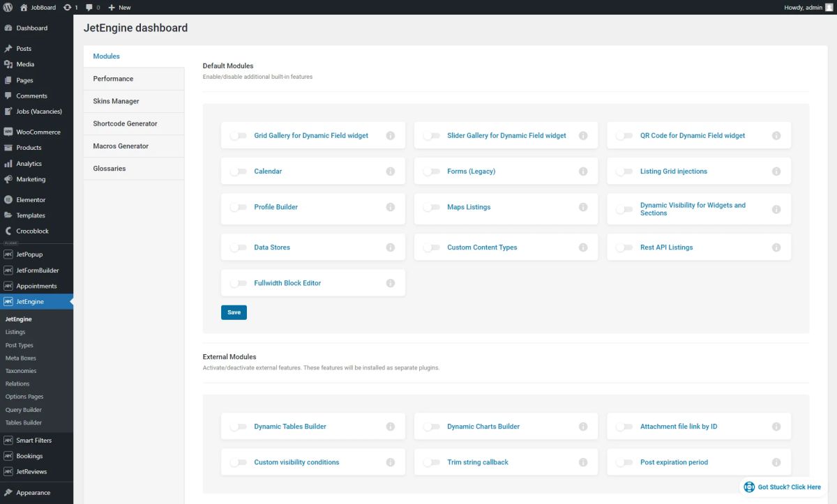Enable Custom Content Types module
The image size is (837, 504).
point(432,247)
